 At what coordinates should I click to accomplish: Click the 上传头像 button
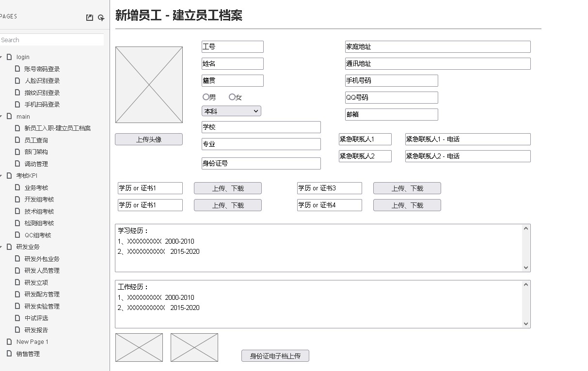click(149, 139)
